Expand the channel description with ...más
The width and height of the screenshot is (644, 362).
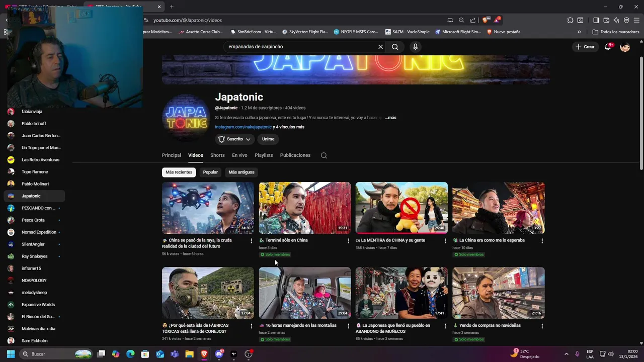point(391,118)
